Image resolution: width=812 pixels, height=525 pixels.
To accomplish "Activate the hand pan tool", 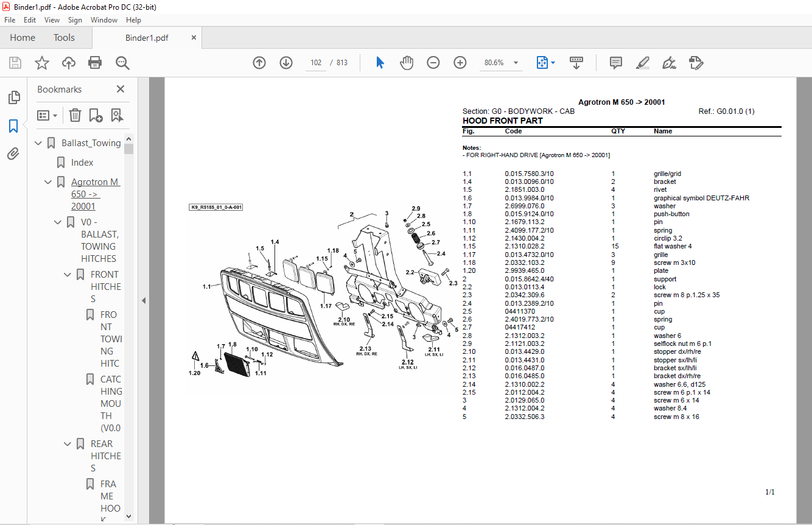I will point(407,63).
